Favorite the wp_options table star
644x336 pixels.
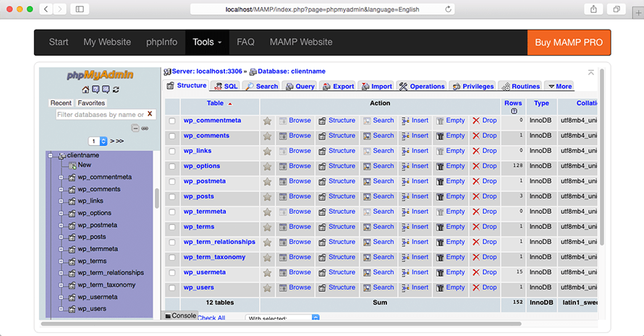tap(268, 167)
